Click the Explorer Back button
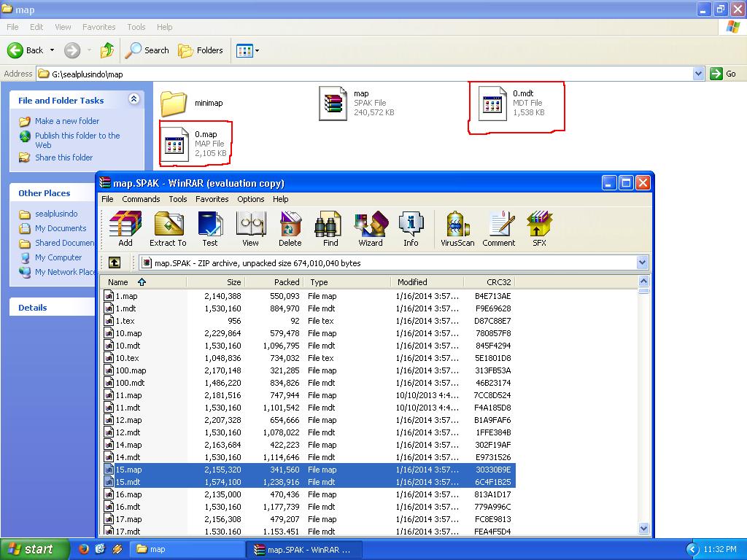Screen dimensions: 747x560 tap(26, 50)
